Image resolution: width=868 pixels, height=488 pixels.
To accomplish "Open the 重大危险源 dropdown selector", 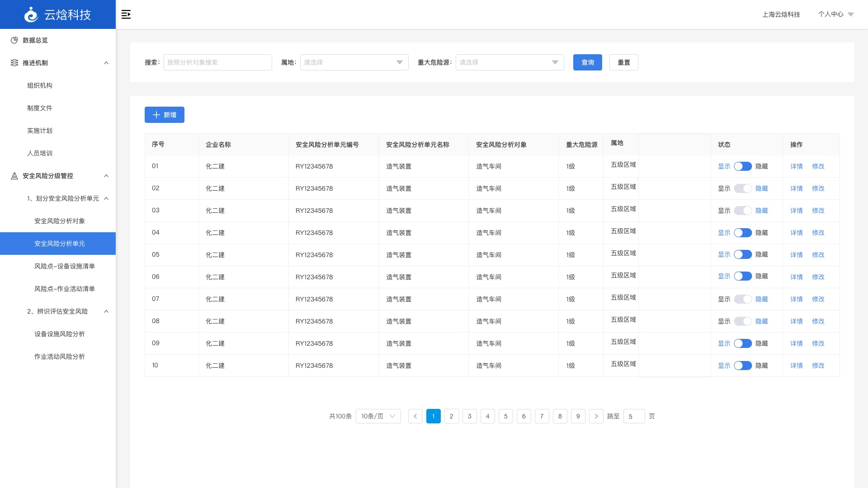I will pos(509,62).
